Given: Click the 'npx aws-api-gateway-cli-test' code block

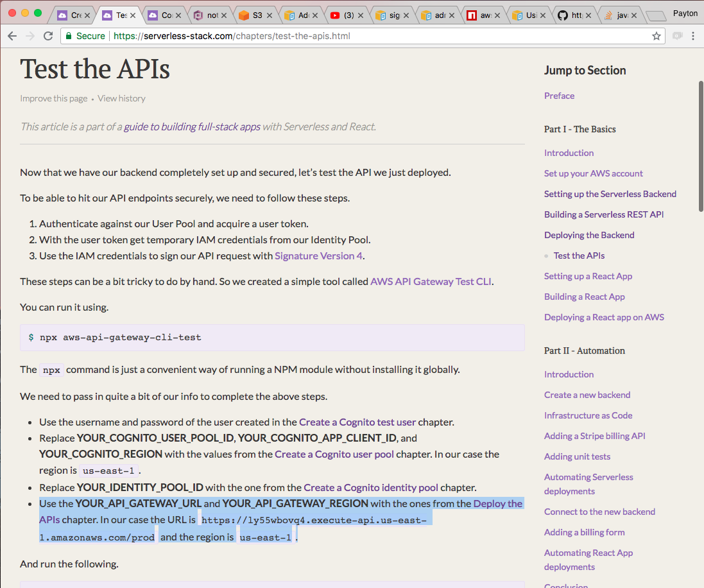Looking at the screenshot, I should click(x=272, y=338).
